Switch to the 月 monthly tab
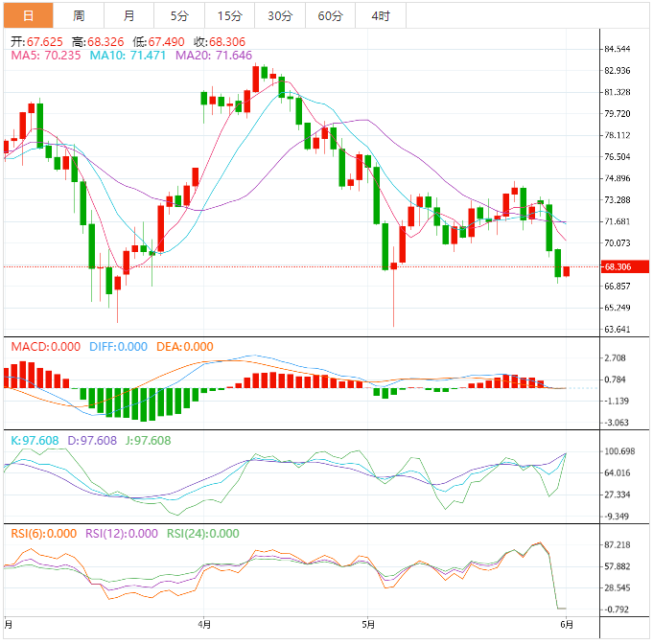 pos(128,16)
